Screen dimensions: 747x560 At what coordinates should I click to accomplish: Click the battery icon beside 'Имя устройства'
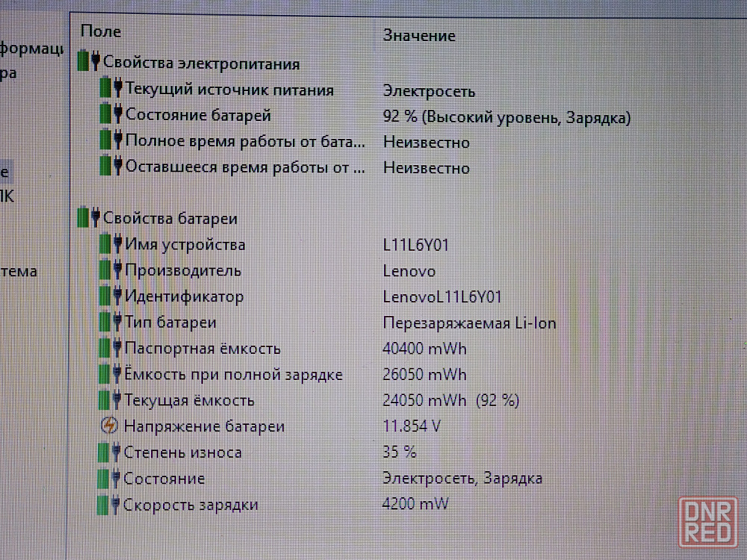coord(111,244)
